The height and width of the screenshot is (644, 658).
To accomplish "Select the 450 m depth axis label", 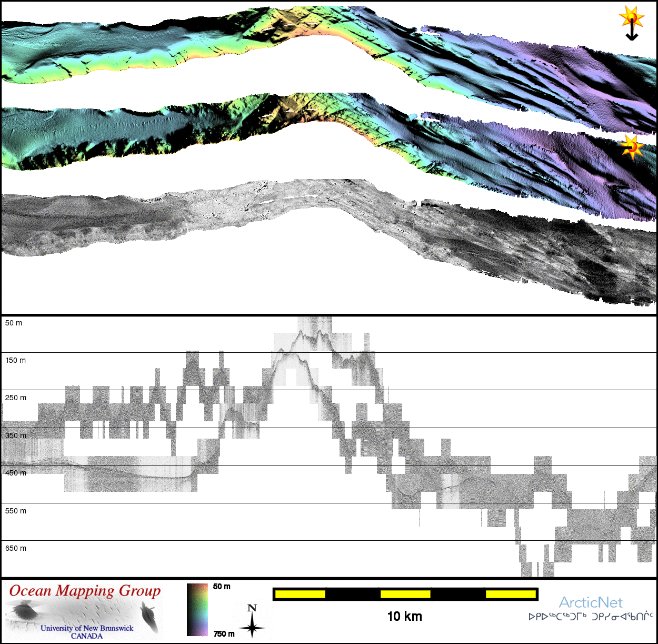I will point(15,473).
